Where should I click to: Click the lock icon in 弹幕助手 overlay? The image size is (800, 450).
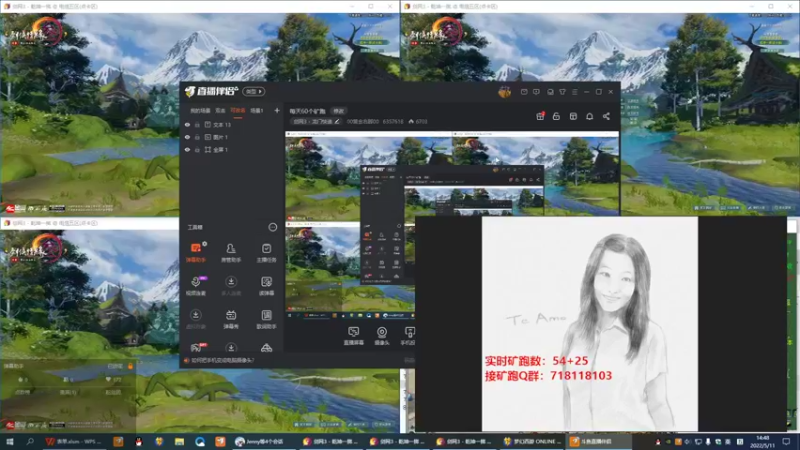(x=130, y=366)
